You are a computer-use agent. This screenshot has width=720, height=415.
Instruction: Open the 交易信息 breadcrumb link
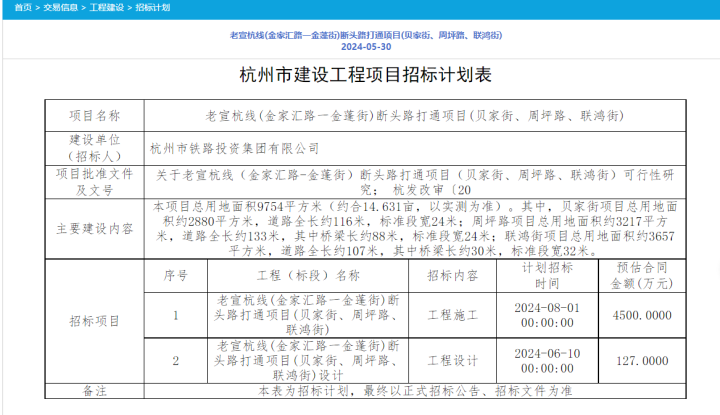pyautogui.click(x=57, y=7)
